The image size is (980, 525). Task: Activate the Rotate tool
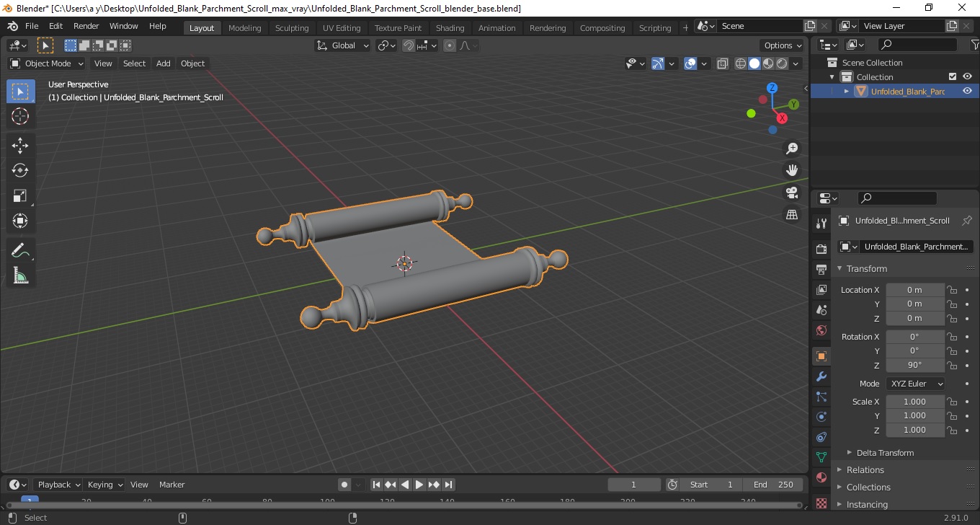pyautogui.click(x=20, y=170)
